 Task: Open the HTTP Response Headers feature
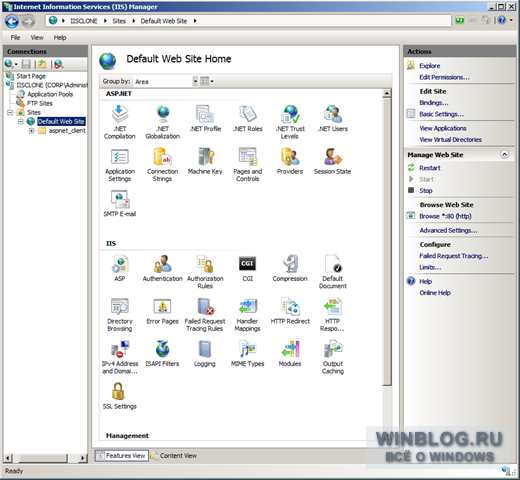(333, 315)
